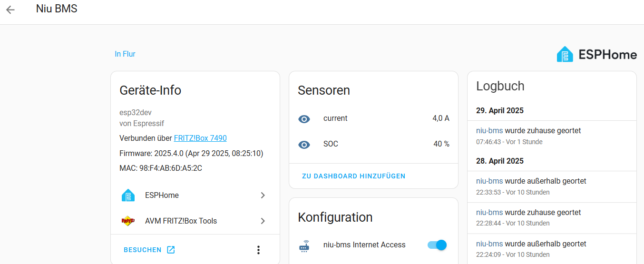Click the eye icon next to current
The image size is (644, 264).
coord(304,119)
